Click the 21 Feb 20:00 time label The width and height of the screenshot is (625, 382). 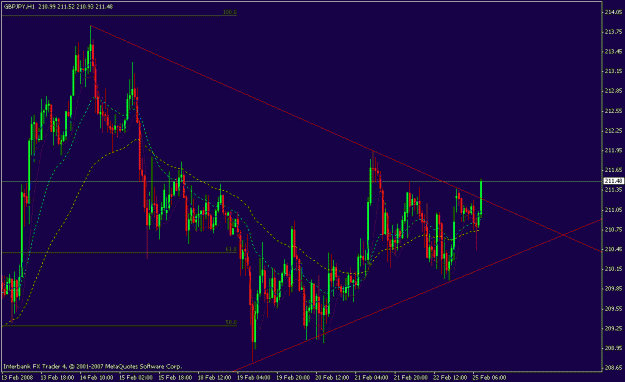[411, 377]
